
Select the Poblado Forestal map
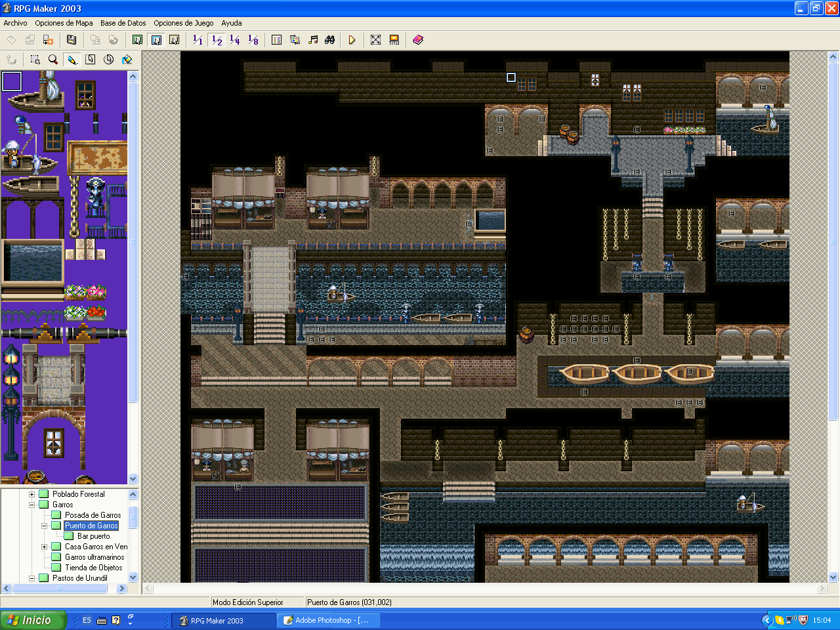(79, 494)
